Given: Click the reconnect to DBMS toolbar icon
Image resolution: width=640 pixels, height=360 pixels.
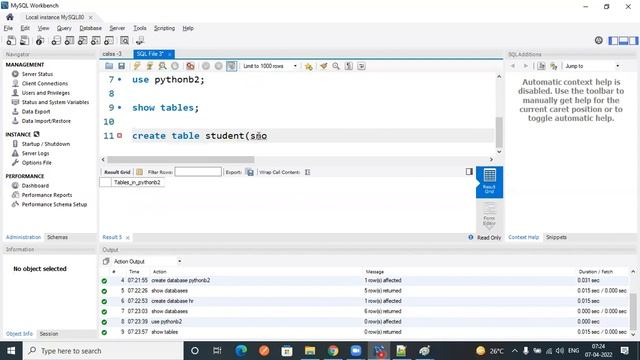Looking at the screenshot, I should pyautogui.click(x=140, y=40).
